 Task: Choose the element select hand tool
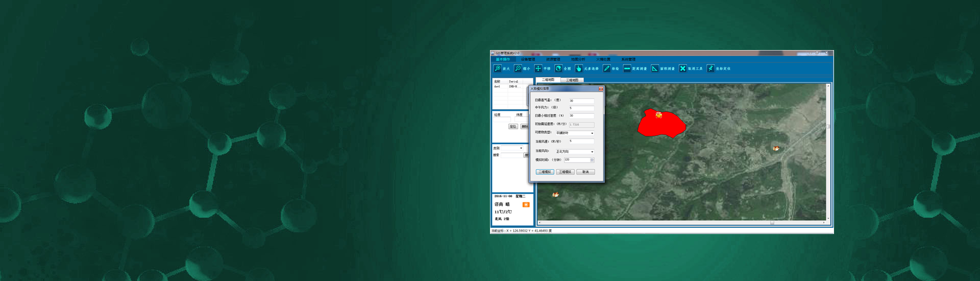579,68
